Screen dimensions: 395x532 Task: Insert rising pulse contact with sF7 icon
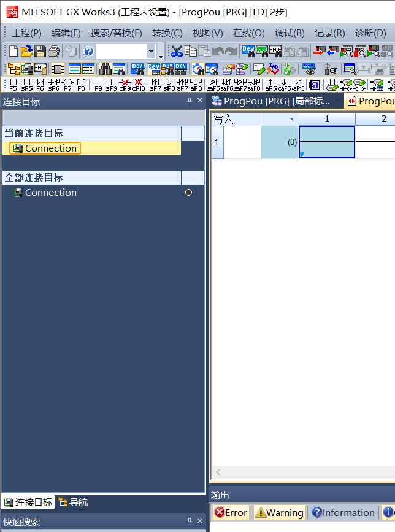point(156,85)
